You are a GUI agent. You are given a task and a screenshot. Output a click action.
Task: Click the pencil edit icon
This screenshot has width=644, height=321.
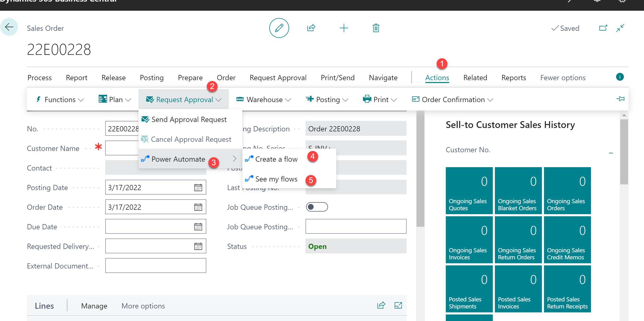click(279, 28)
